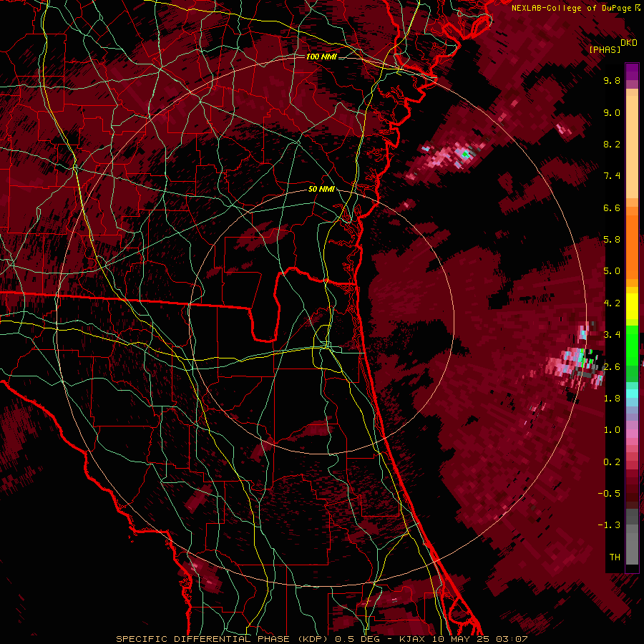Click the 50 NMI range ring label

tap(321, 190)
